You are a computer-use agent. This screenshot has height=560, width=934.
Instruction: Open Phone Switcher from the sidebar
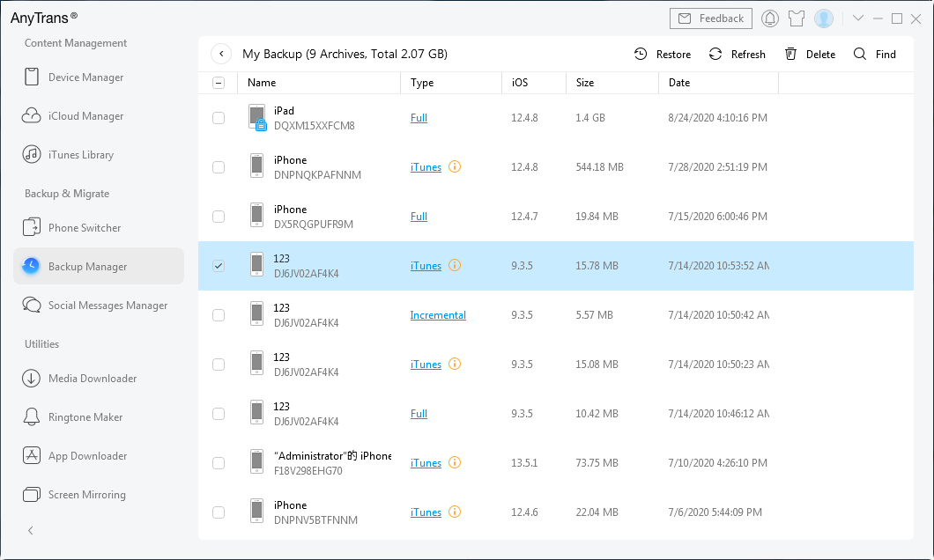pyautogui.click(x=99, y=228)
